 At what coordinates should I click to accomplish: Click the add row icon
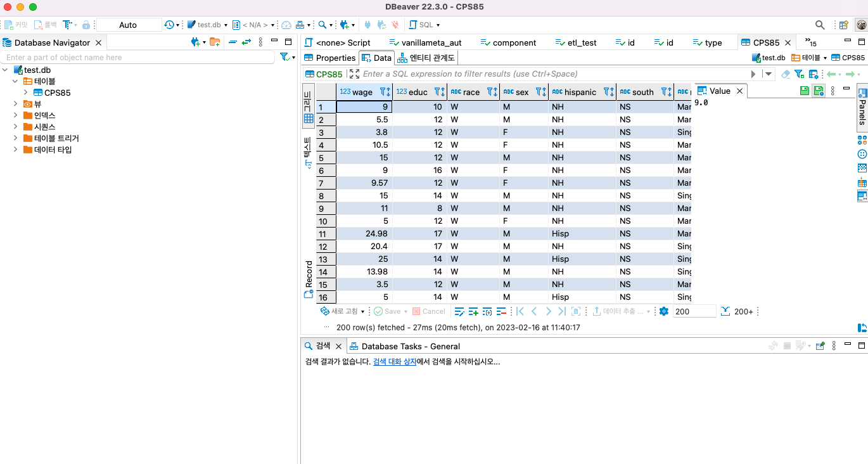473,311
